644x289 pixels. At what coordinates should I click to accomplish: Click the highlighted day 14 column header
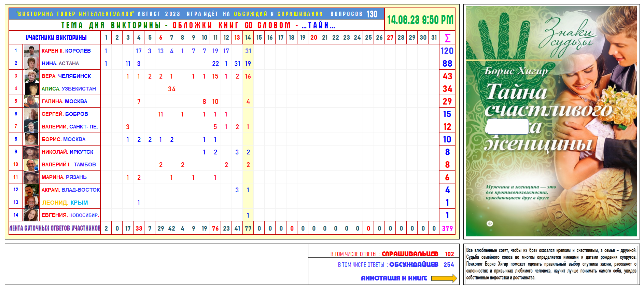pos(248,38)
